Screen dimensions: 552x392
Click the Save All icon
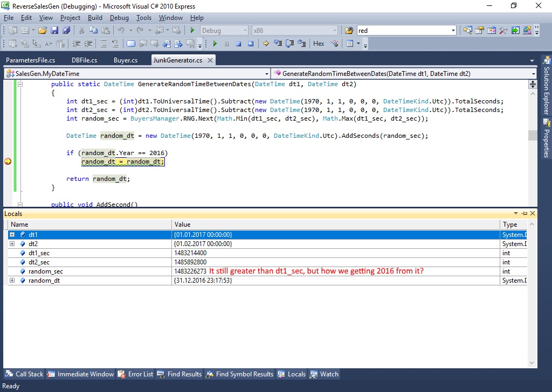click(66, 30)
